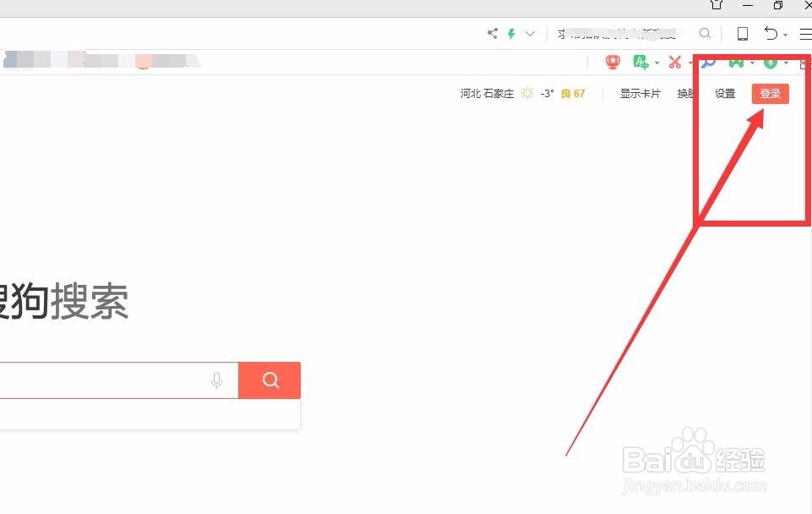Viewport: 812px width, 514px height.
Task: Expand the address bar dropdown chevron
Action: (530, 34)
